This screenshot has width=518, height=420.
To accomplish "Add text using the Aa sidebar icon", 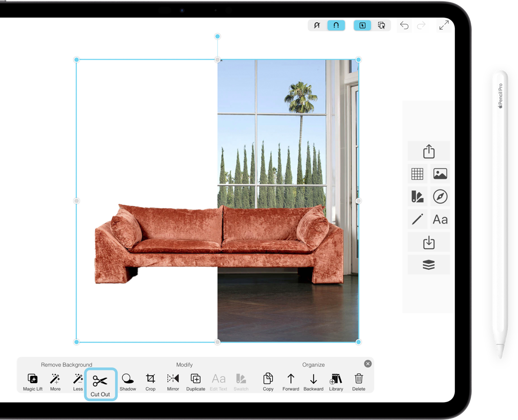I will point(439,219).
